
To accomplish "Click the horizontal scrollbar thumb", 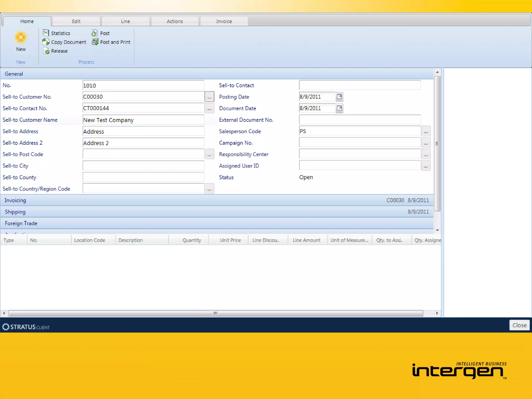I will (216, 313).
